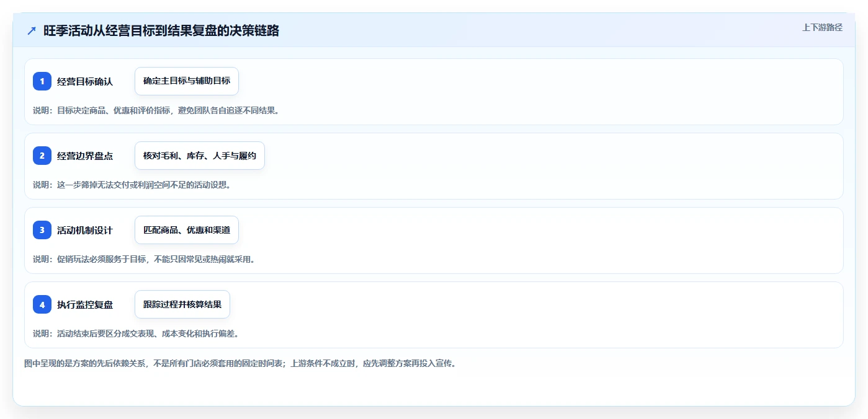Viewport: 868px width, 419px height.
Task: Click the note starting 说明：活动结束后要区分
Action: coord(136,333)
